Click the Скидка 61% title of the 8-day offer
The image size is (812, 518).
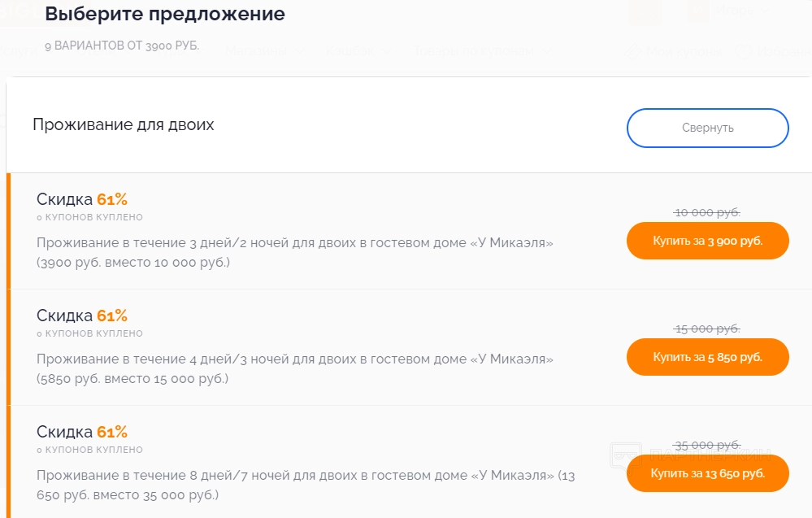point(82,432)
